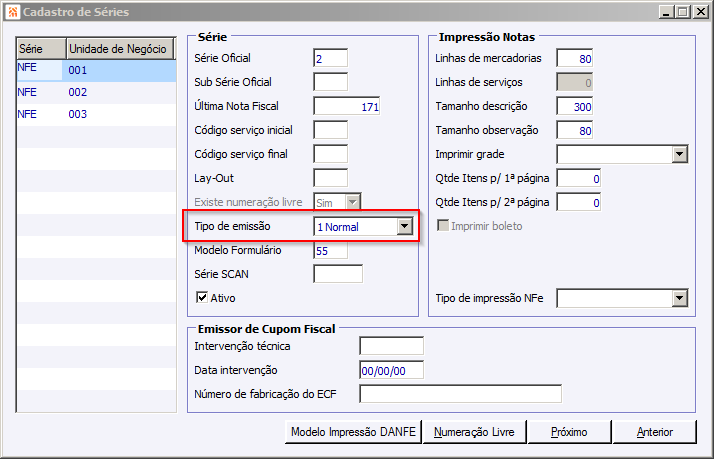The width and height of the screenshot is (714, 459).
Task: Click the Modelo Formulário field
Action: 331,250
